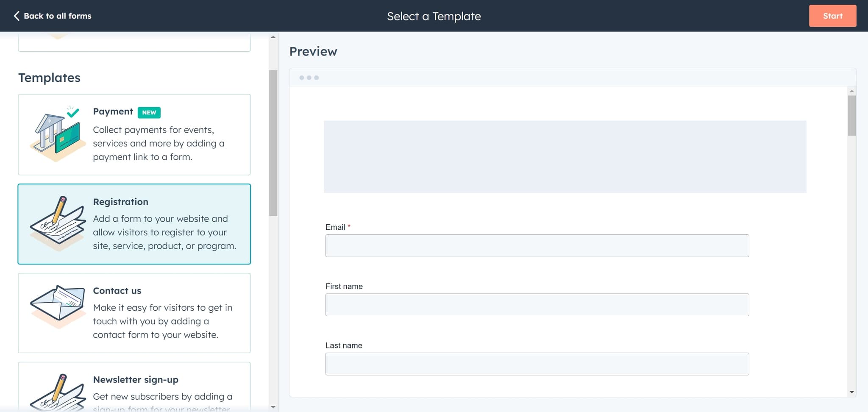Focus the First name field
The image size is (868, 412).
(x=537, y=305)
